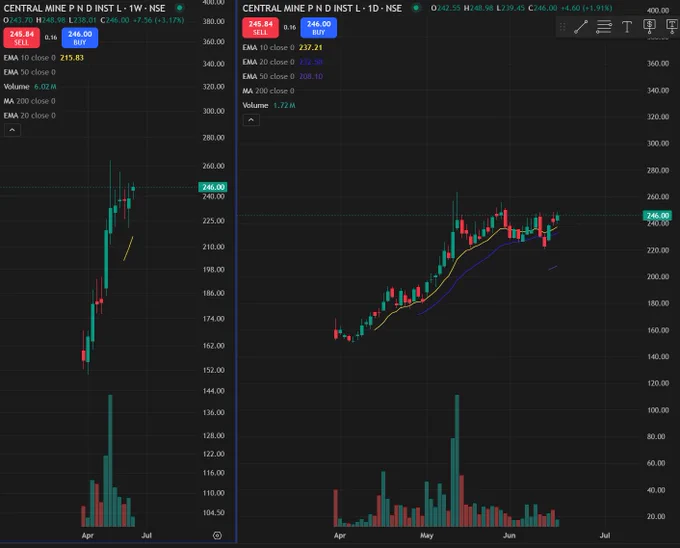This screenshot has width=680, height=548.
Task: Select the anchored text note tool
Action: (x=672, y=26)
